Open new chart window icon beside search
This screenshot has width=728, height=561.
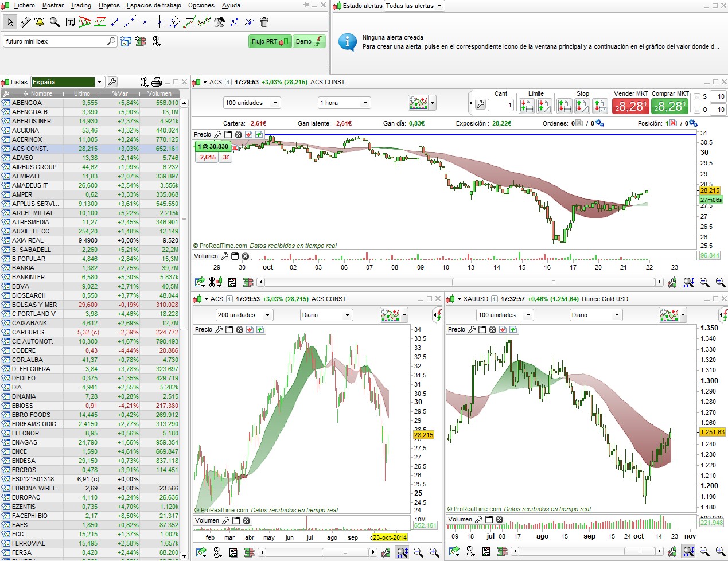tap(126, 41)
